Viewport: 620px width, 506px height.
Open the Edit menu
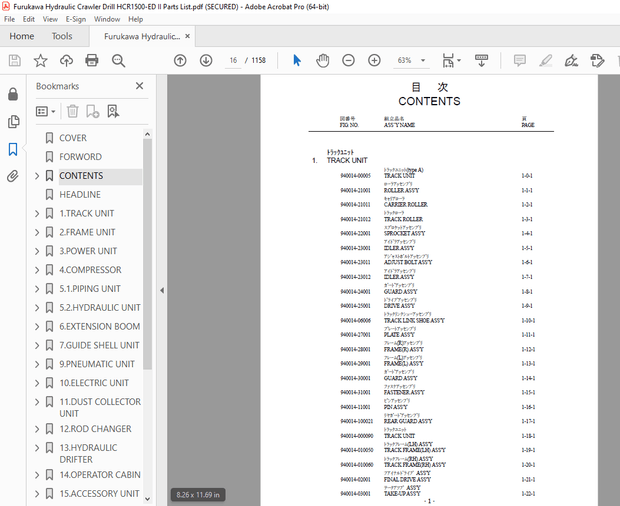(x=28, y=19)
